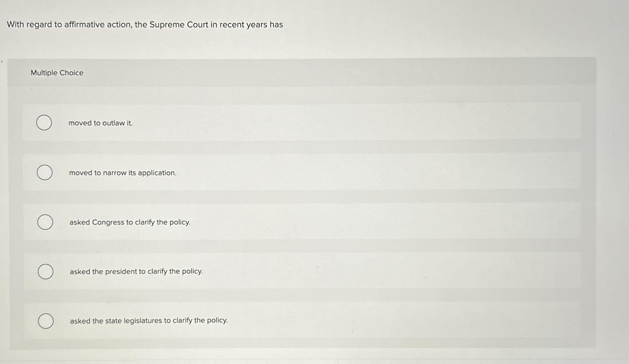
Task: Select the radio button for 'asked Congress to clarify the policy'
Action: point(44,222)
